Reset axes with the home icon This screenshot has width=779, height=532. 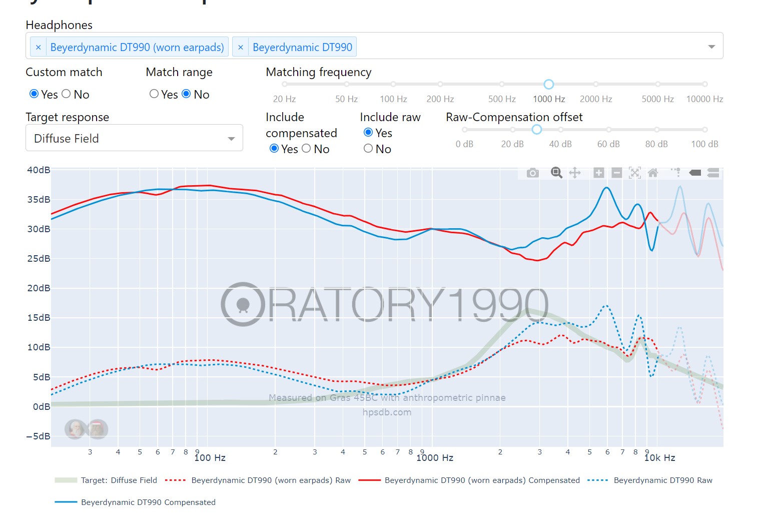653,173
